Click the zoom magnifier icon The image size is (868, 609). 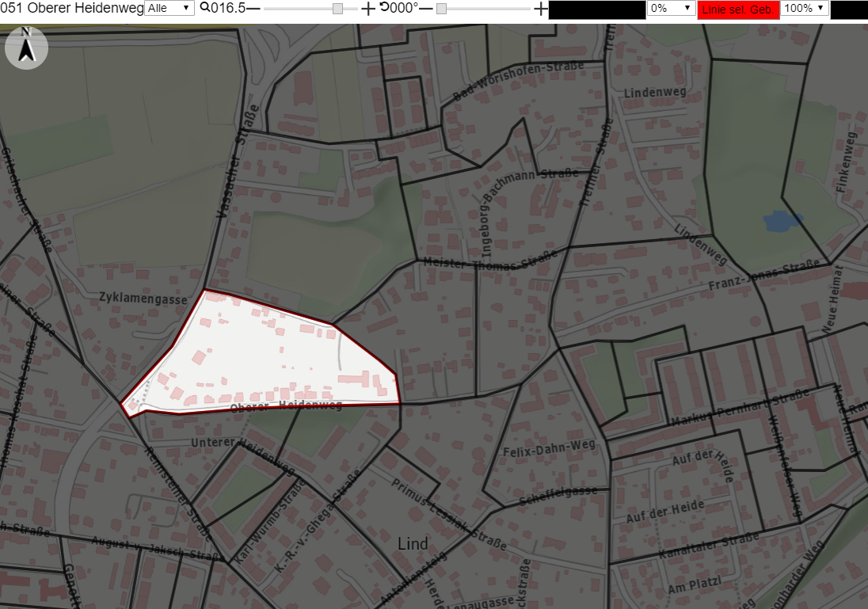(205, 8)
